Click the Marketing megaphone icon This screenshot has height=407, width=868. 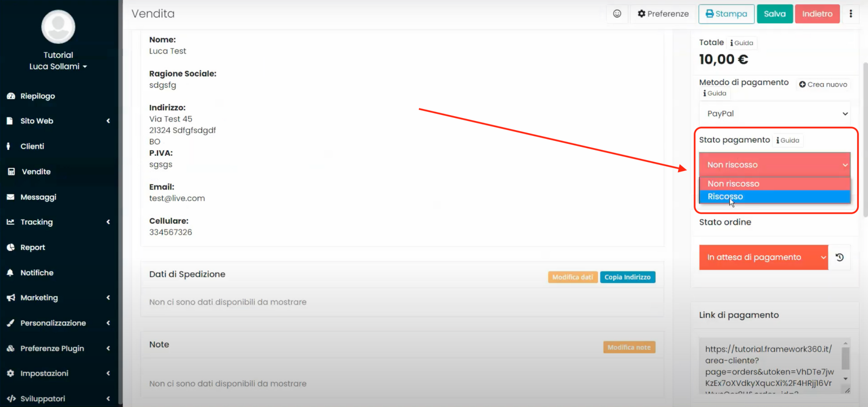[10, 298]
